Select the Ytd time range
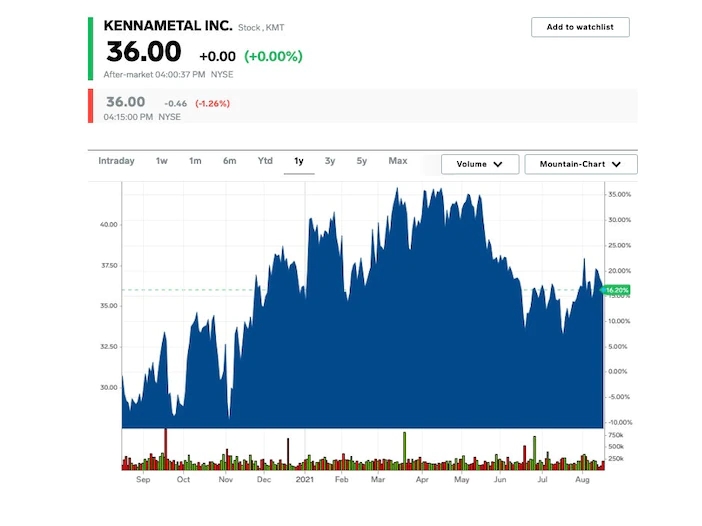The image size is (702, 526). [265, 161]
